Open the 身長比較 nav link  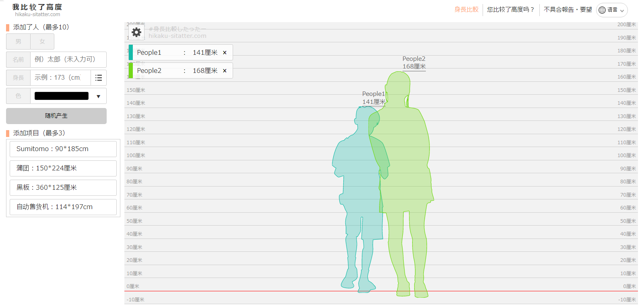(466, 10)
